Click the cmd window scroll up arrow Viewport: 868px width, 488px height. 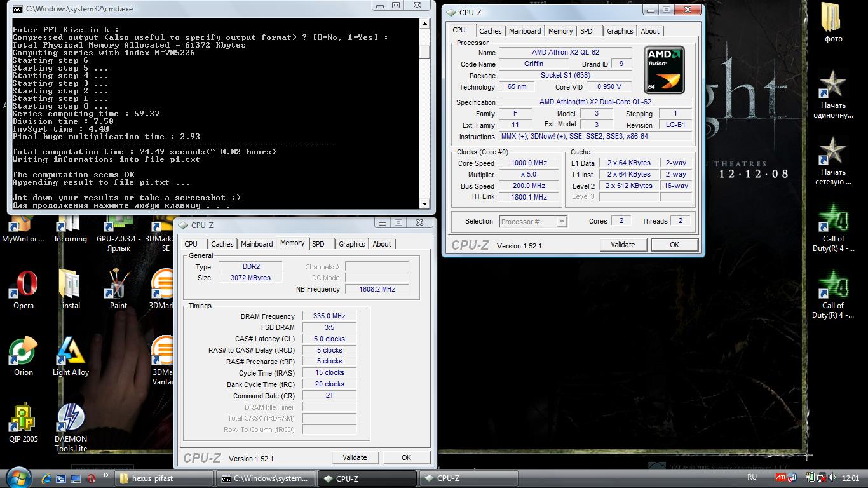pyautogui.click(x=424, y=24)
